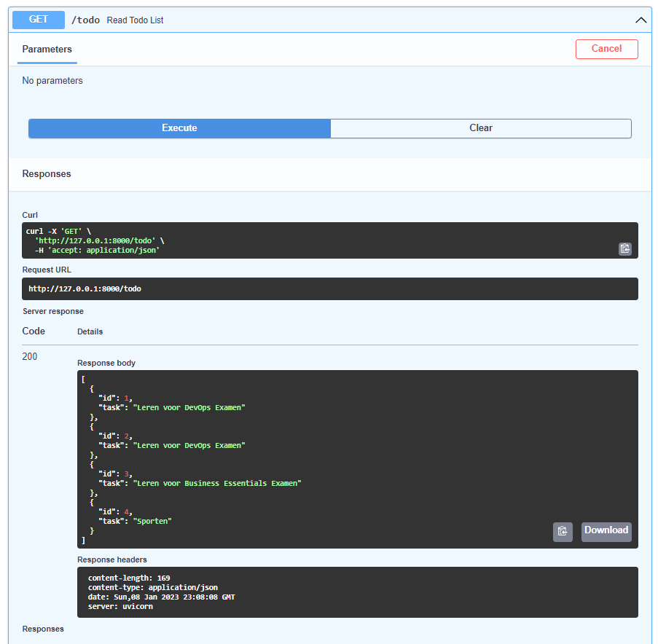Click the Execute button
The height and width of the screenshot is (644, 666).
click(179, 128)
